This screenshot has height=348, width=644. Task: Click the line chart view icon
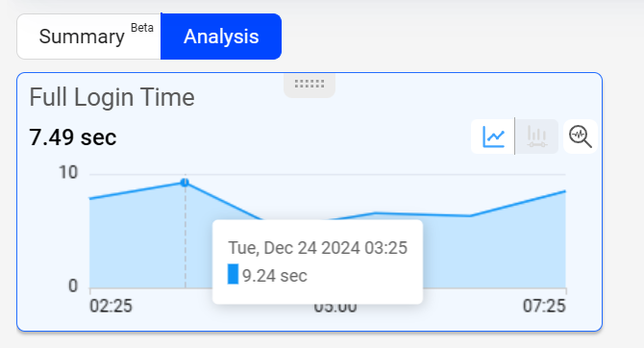[x=493, y=137]
